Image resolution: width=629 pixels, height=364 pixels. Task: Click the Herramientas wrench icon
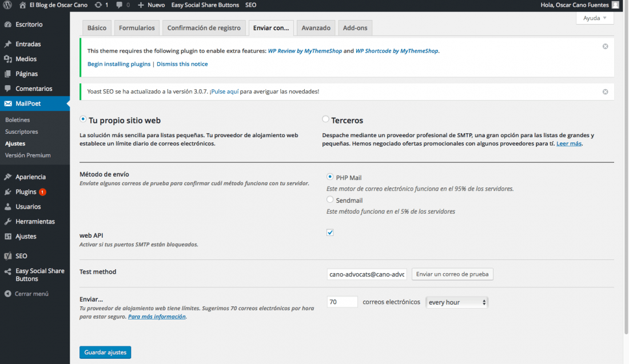click(7, 221)
